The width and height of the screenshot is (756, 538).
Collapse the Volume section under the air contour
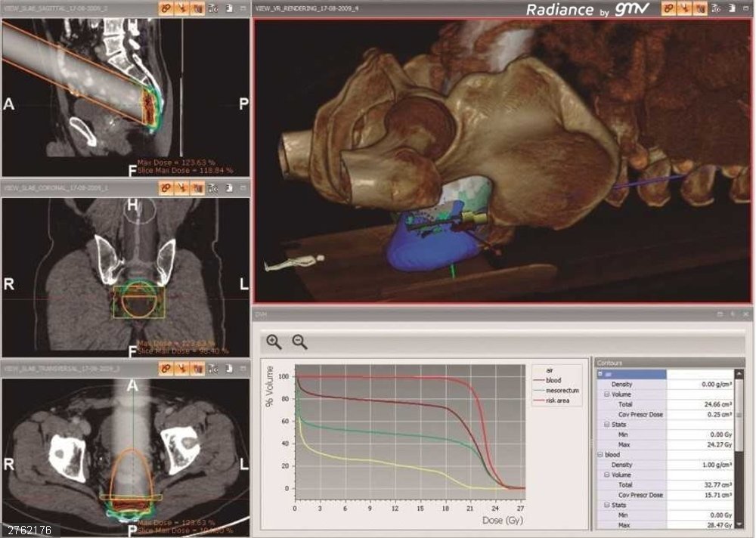tap(606, 394)
